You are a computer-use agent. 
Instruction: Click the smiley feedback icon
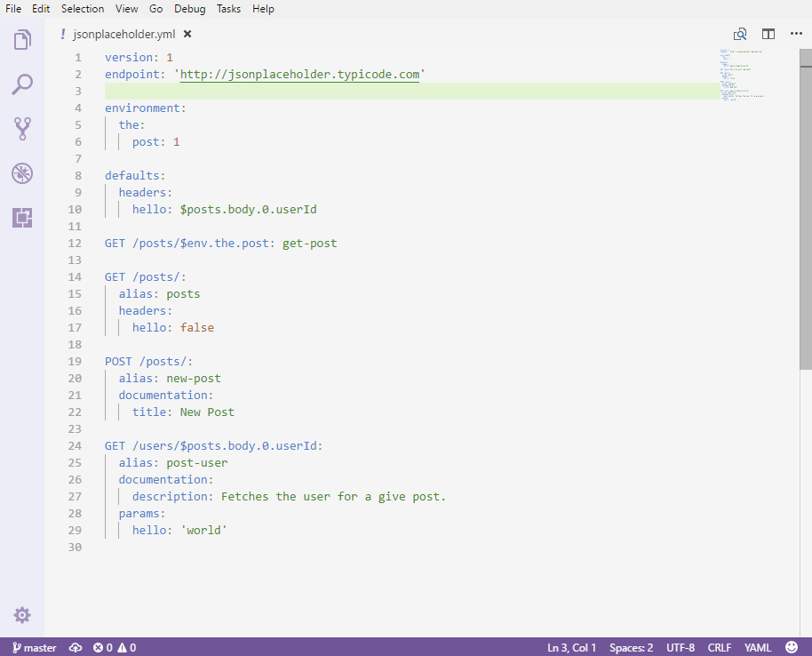pyautogui.click(x=792, y=647)
